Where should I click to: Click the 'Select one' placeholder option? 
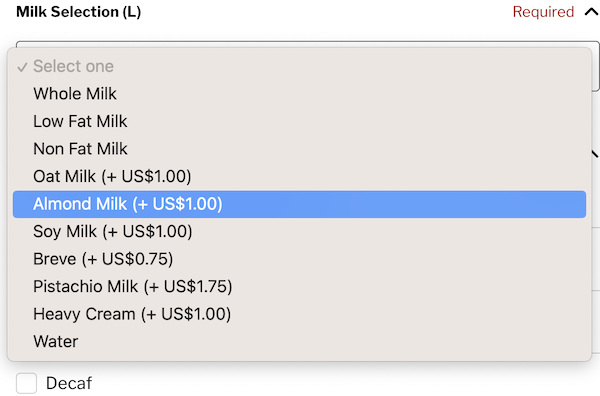point(299,66)
